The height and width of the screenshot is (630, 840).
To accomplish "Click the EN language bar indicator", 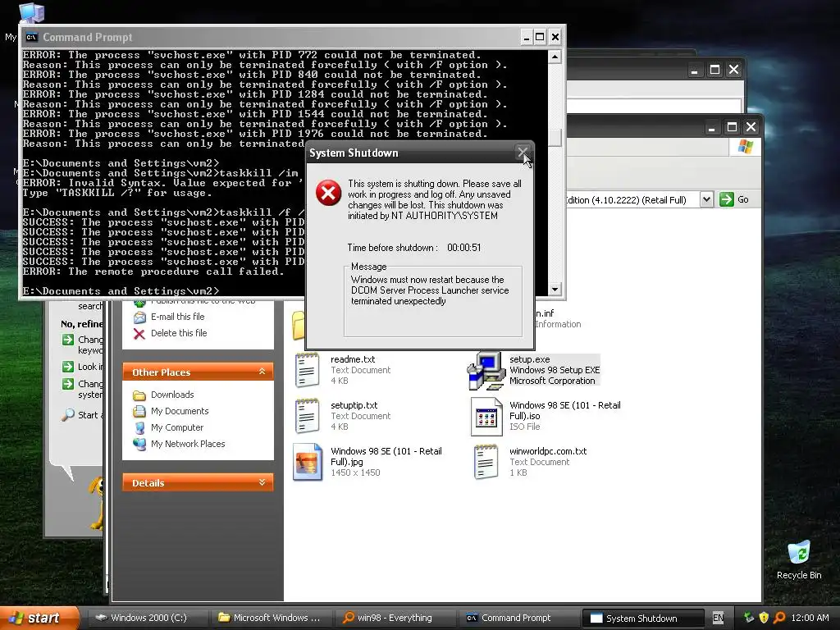I will [x=719, y=618].
